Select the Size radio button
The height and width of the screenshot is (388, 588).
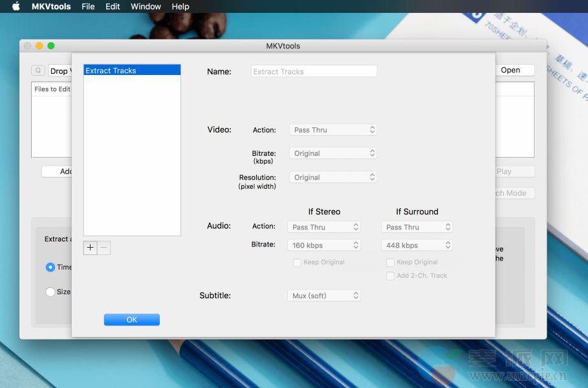50,292
